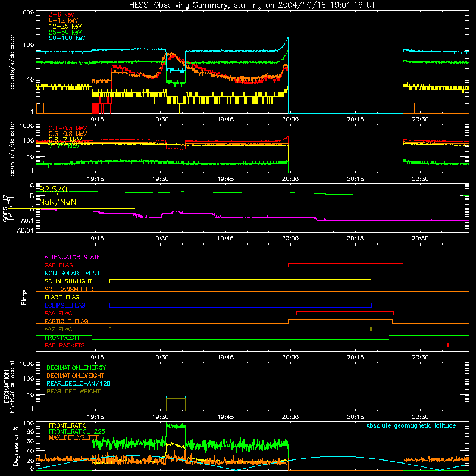The image size is (476, 476).
Task: Click the '25-50 keV' legend entry
Action: [x=65, y=32]
